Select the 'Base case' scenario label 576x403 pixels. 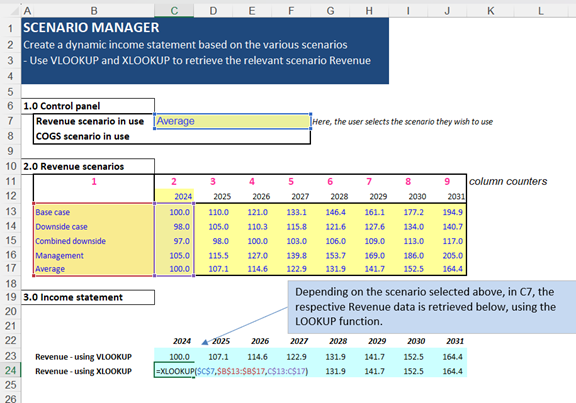pos(53,212)
